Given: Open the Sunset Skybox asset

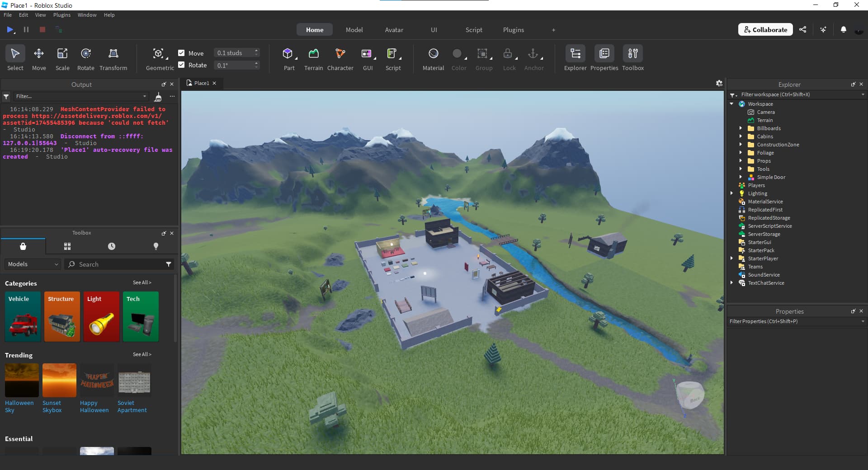Looking at the screenshot, I should click(x=59, y=388).
